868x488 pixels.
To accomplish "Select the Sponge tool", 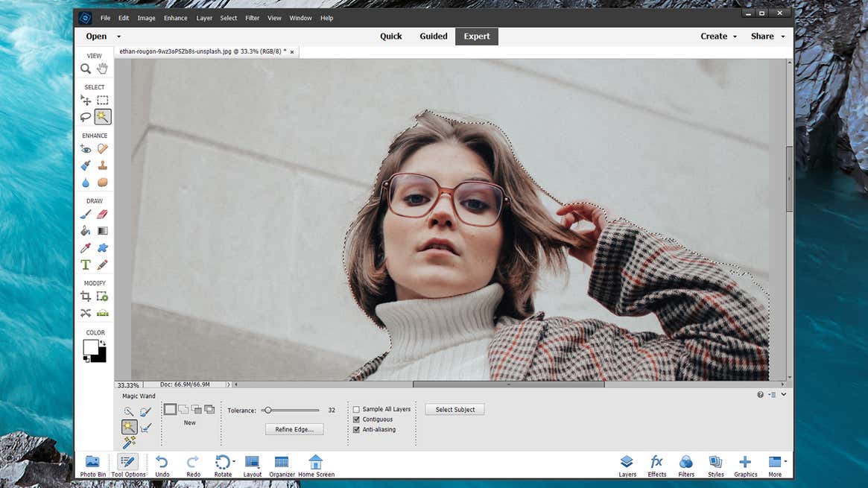I will [102, 182].
